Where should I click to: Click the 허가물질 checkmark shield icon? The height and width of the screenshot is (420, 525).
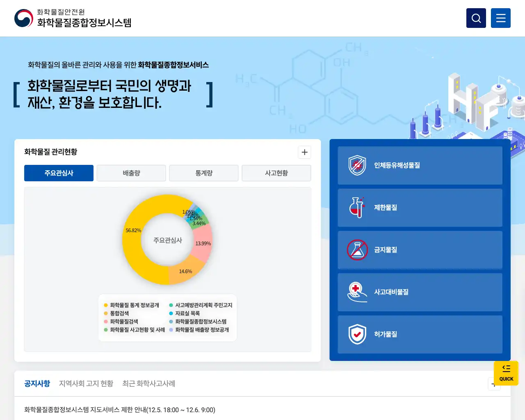[356, 334]
